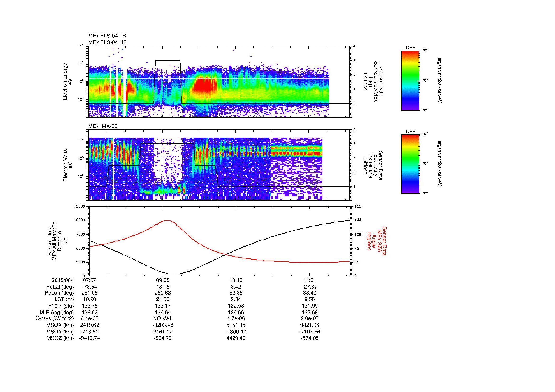555x392 pixels.
Task: Click the LST value '21.50'
Action: [163, 300]
